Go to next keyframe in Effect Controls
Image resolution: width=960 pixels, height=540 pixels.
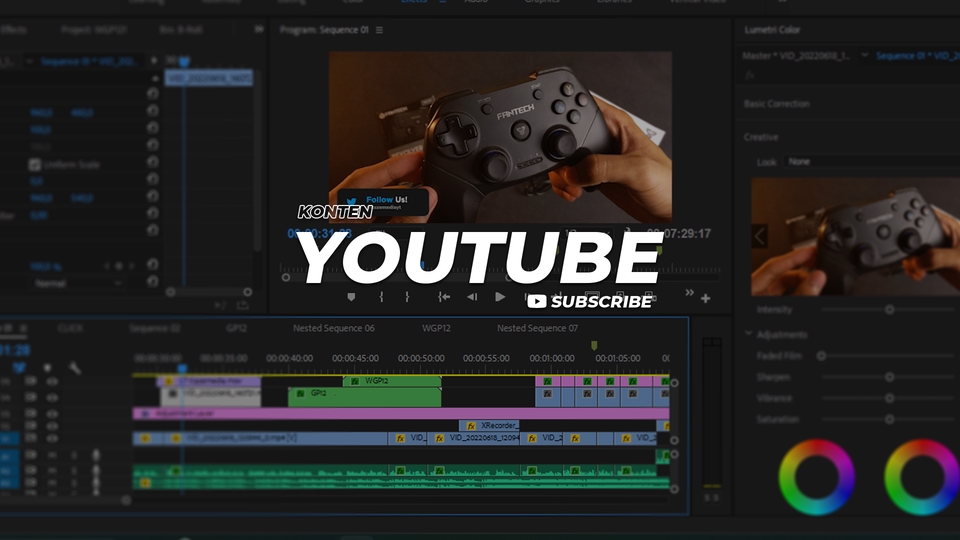(x=131, y=266)
